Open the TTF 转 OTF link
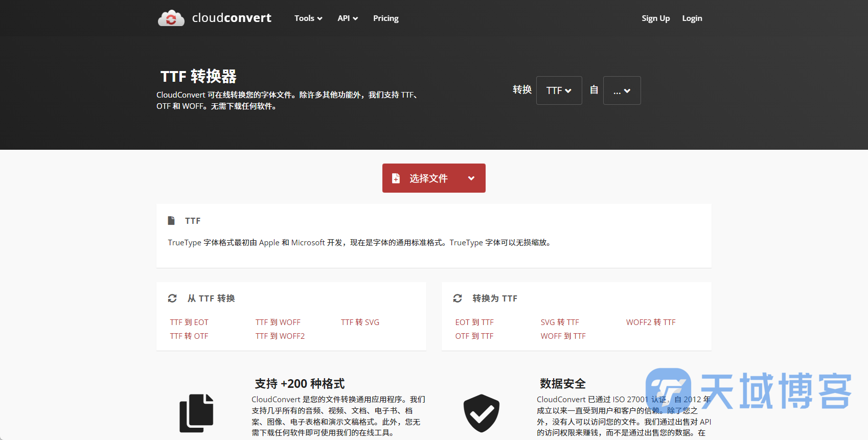The height and width of the screenshot is (440, 868). (189, 336)
